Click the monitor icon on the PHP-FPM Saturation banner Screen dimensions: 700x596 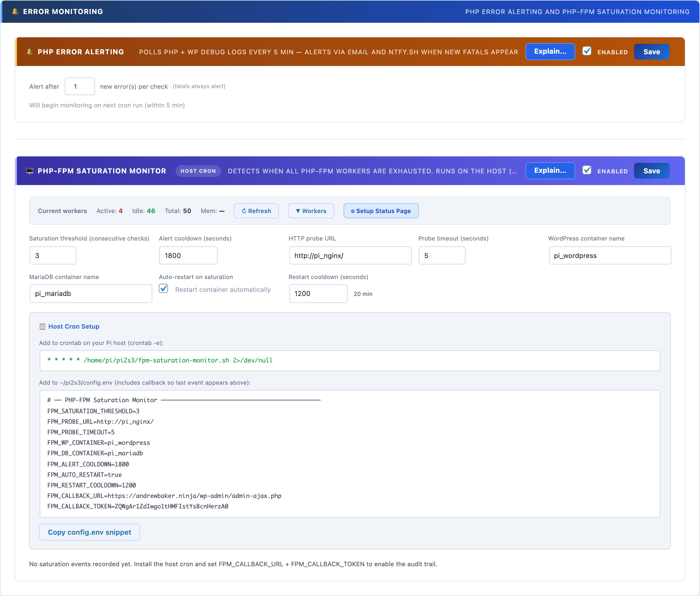(x=30, y=171)
